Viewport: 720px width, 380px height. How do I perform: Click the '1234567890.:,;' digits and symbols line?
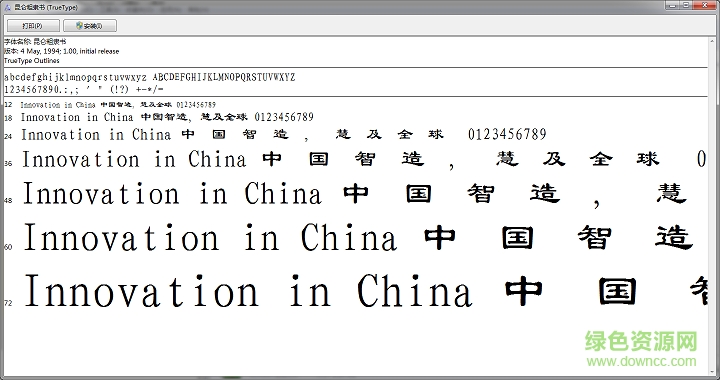[84, 89]
